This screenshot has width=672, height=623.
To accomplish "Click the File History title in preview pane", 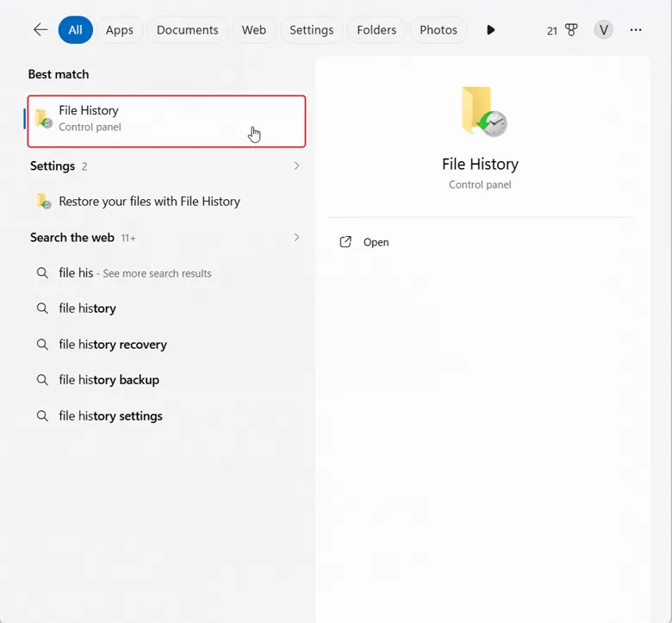I will [x=480, y=165].
